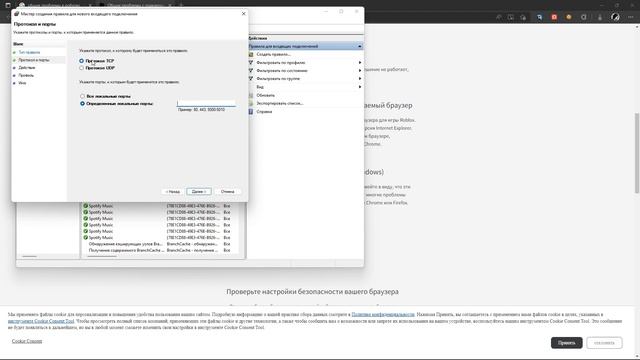Expand Фильтровать по группе submenu arrow
This screenshot has width=640, height=360.
click(x=360, y=78)
